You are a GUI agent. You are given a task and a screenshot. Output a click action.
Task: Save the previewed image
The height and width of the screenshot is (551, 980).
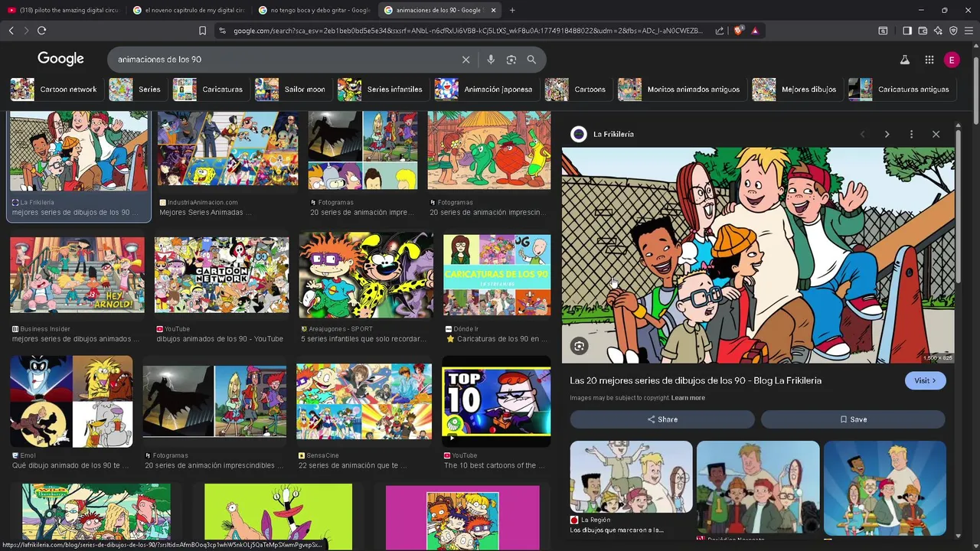[853, 419]
